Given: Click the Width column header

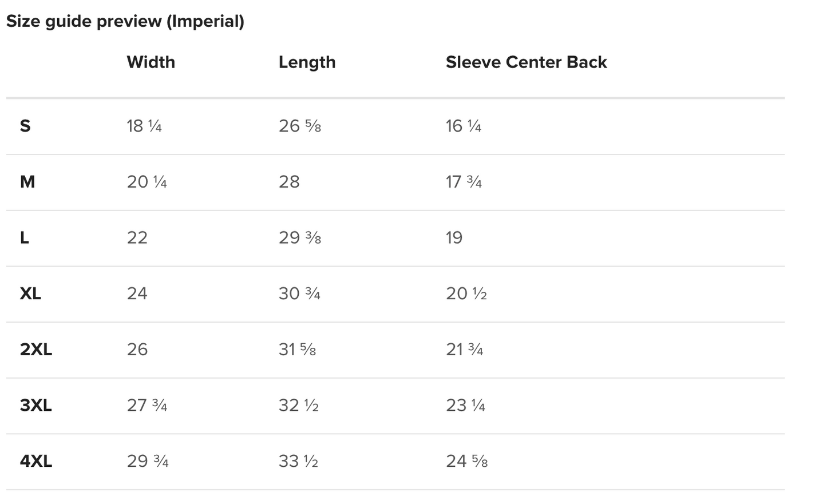Looking at the screenshot, I should tap(151, 62).
